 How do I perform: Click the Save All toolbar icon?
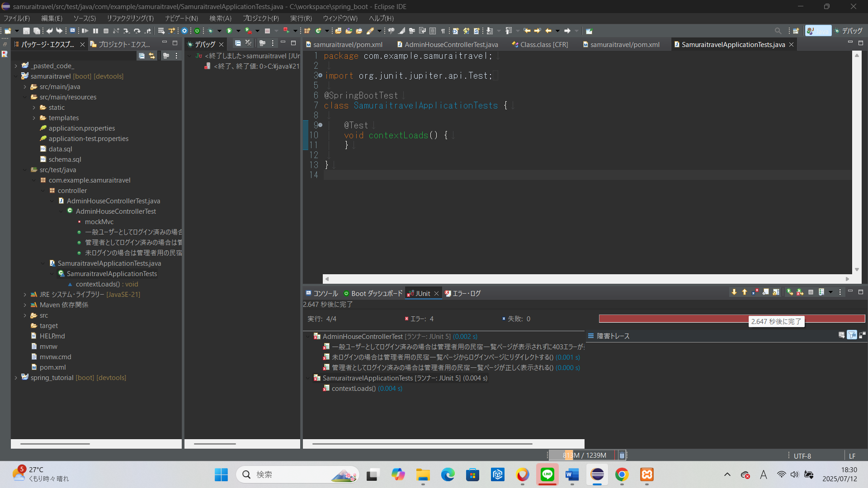[x=37, y=31]
